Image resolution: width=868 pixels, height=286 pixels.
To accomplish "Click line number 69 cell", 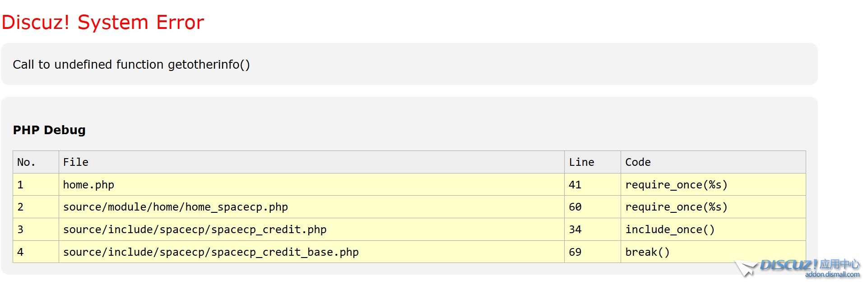I will (x=575, y=252).
